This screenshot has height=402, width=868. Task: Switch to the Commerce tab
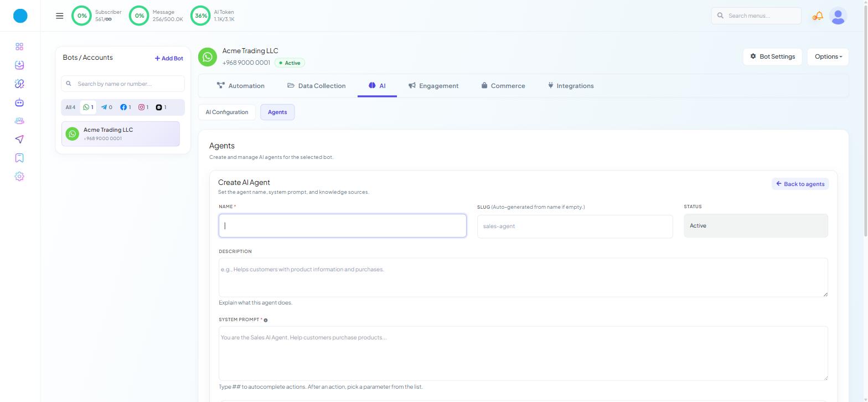tap(503, 86)
